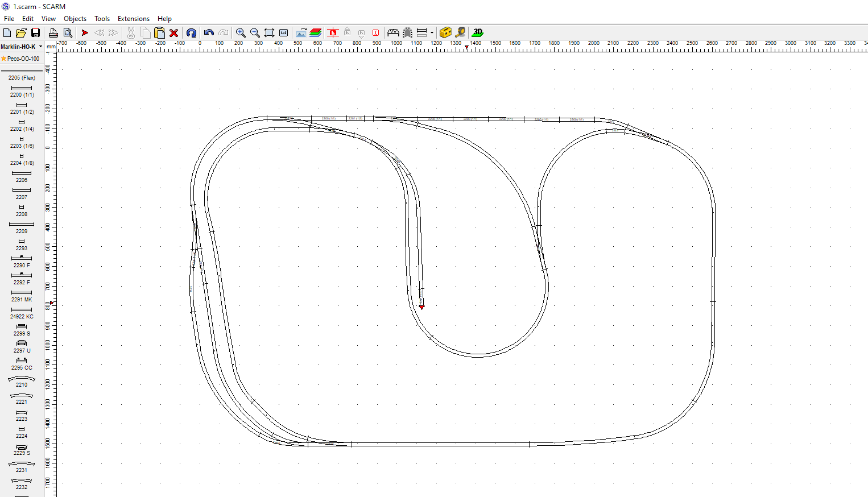Viewport: 868px width, 497px height.
Task: Save the current layout
Action: point(35,33)
